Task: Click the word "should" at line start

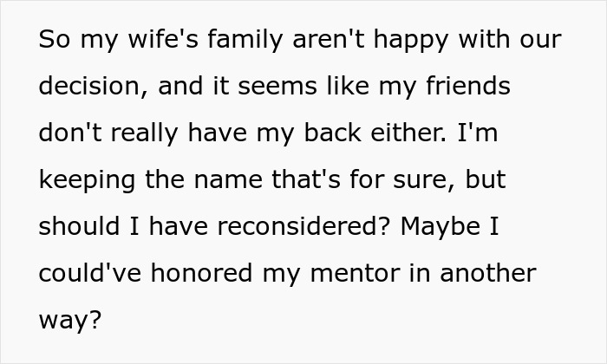Action: pyautogui.click(x=79, y=226)
